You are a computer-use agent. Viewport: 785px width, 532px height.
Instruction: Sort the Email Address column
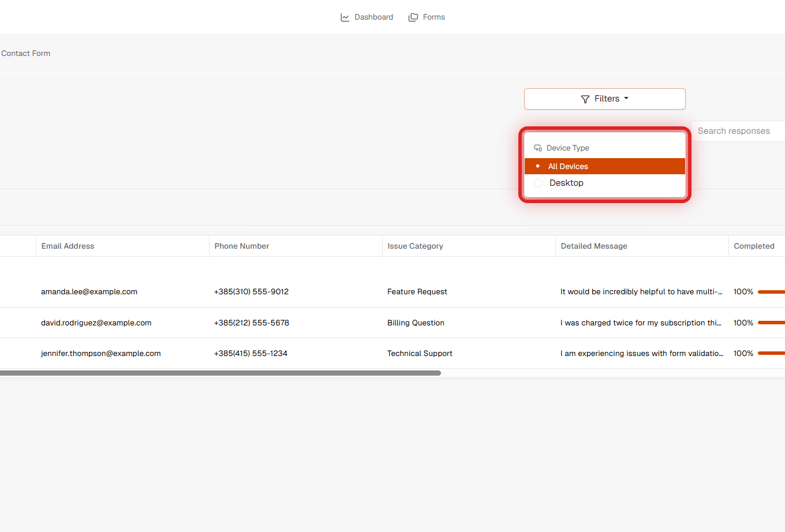[68, 246]
